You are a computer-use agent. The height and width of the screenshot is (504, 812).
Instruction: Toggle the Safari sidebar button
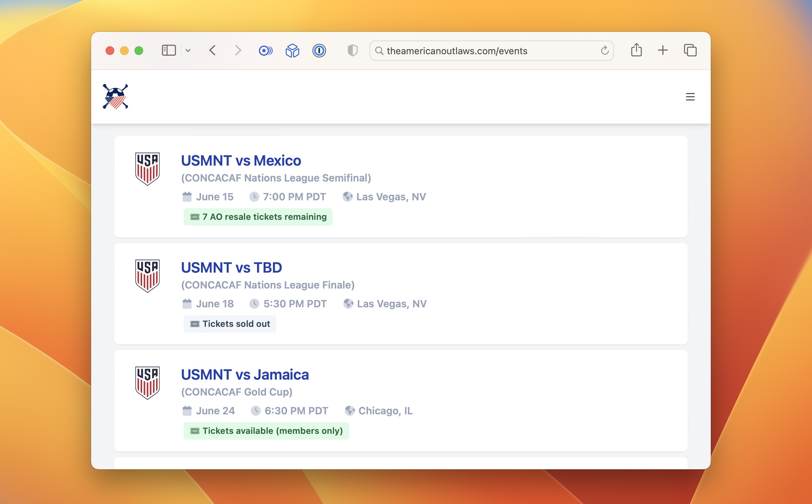pyautogui.click(x=168, y=50)
